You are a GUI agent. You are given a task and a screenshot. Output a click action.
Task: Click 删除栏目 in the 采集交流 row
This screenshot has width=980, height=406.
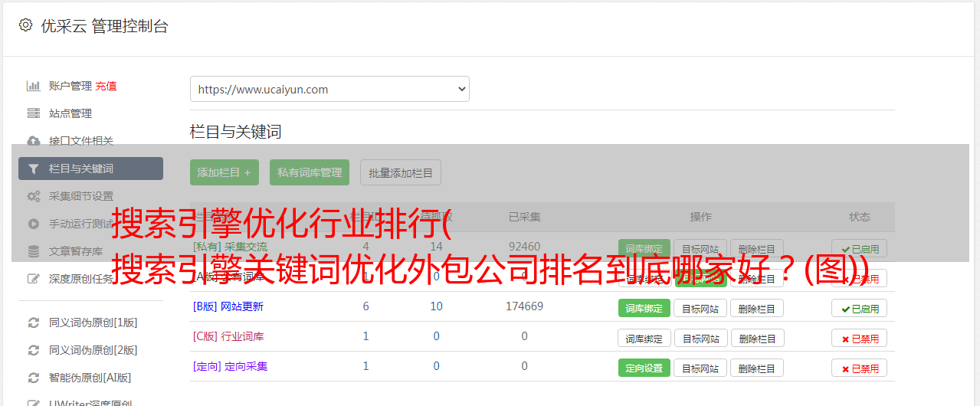pos(757,248)
